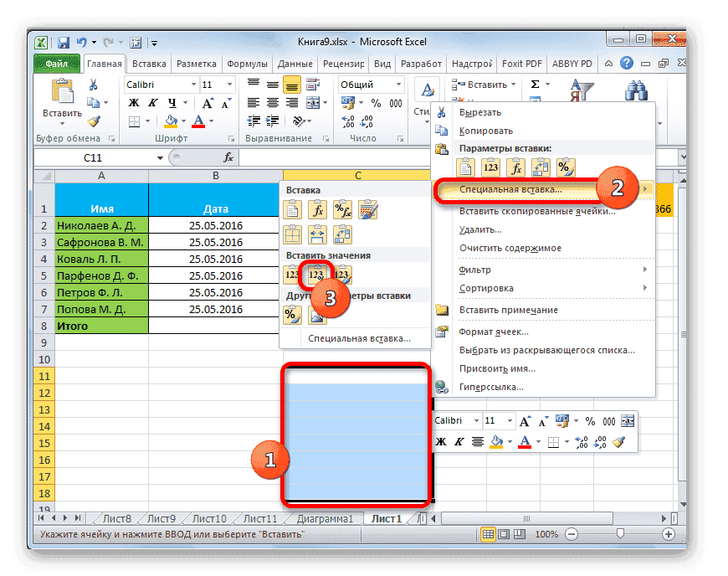
Task: Open the font color red swatch dropdown
Action: (210, 120)
